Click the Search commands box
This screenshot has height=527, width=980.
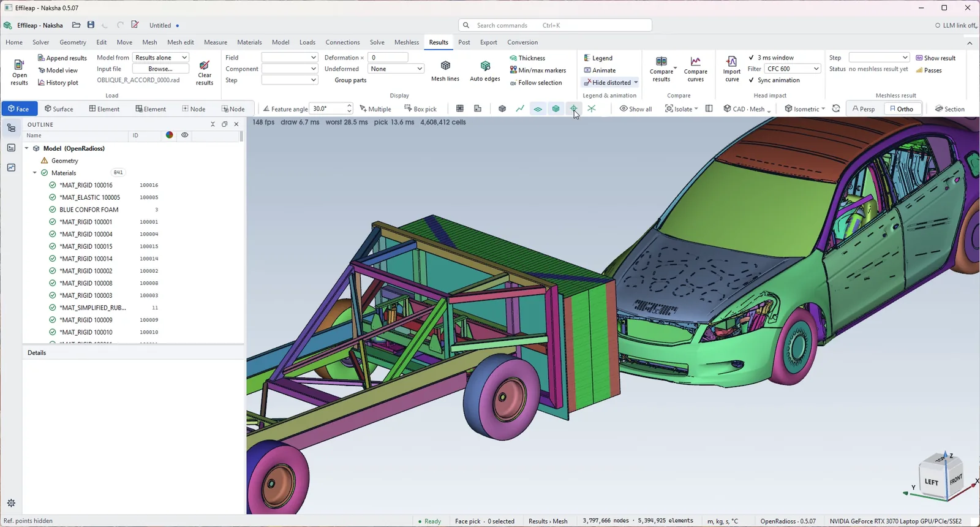click(x=555, y=25)
